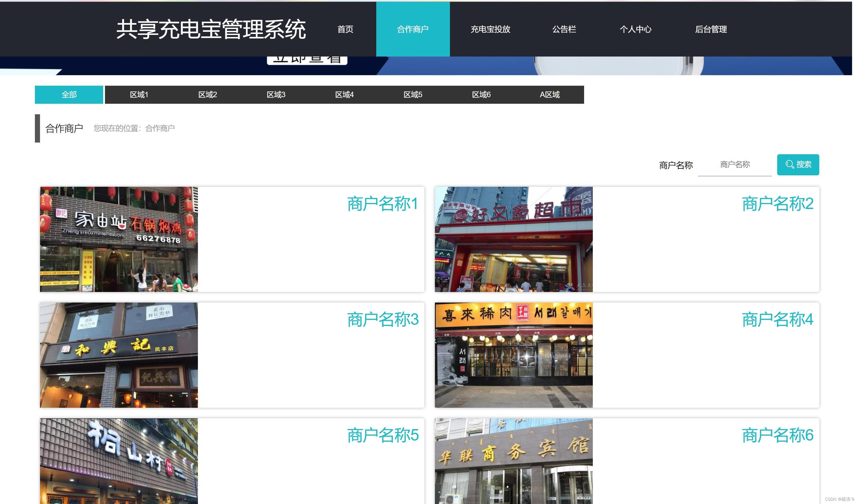Navigate to 个人中心
The height and width of the screenshot is (504, 859).
(636, 29)
